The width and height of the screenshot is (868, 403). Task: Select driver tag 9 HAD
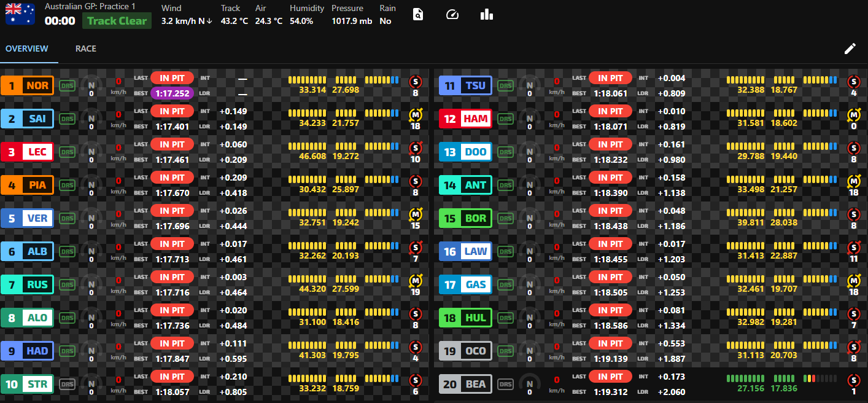point(28,351)
